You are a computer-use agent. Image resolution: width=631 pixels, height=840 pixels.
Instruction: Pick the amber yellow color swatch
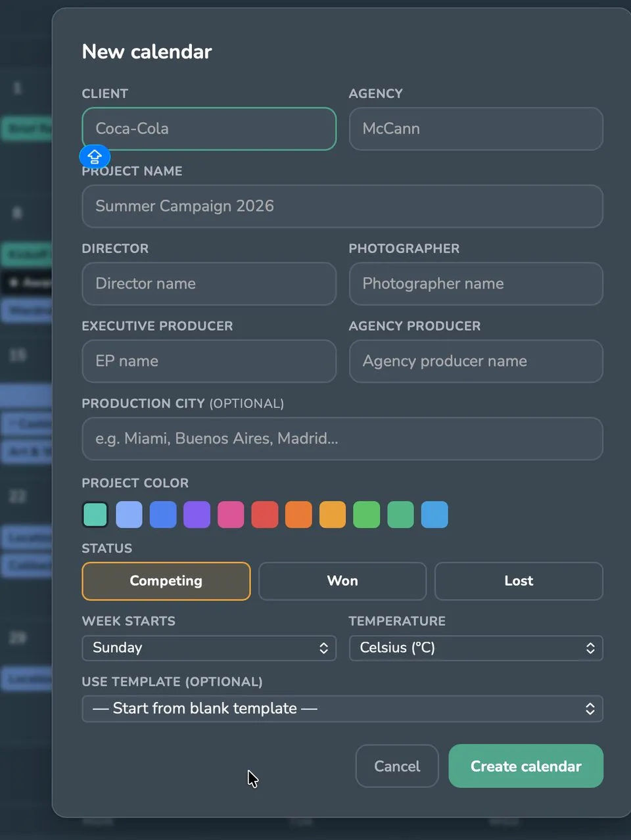tap(333, 515)
